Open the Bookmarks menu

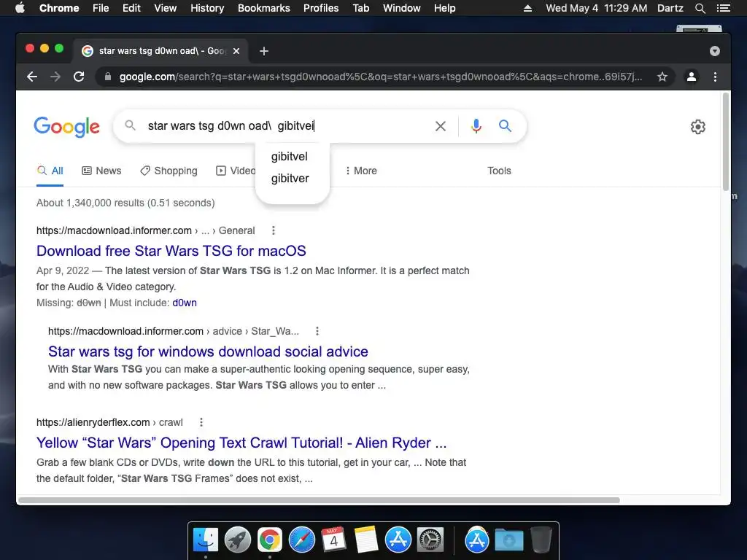pos(264,8)
